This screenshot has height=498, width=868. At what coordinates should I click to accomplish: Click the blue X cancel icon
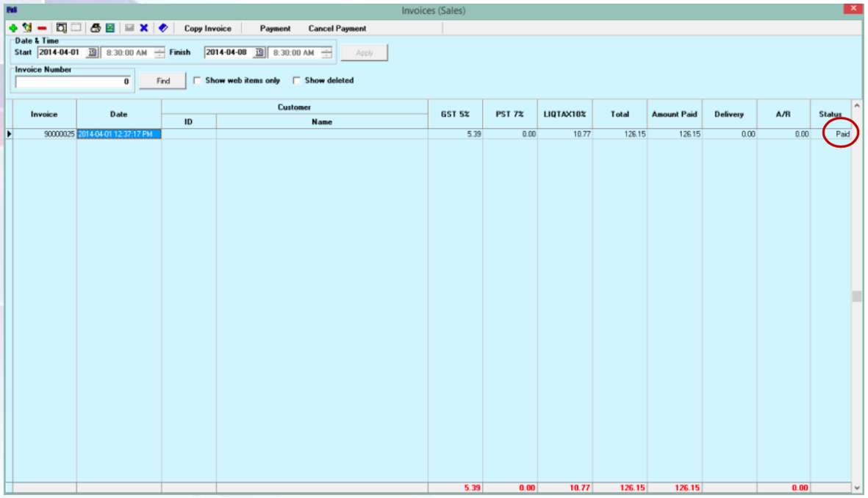pyautogui.click(x=144, y=28)
